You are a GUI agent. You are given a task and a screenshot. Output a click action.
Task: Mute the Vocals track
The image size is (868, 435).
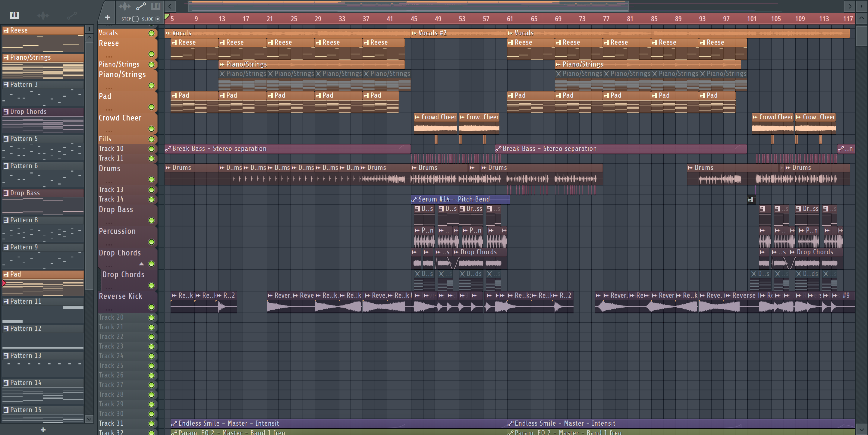(x=151, y=33)
